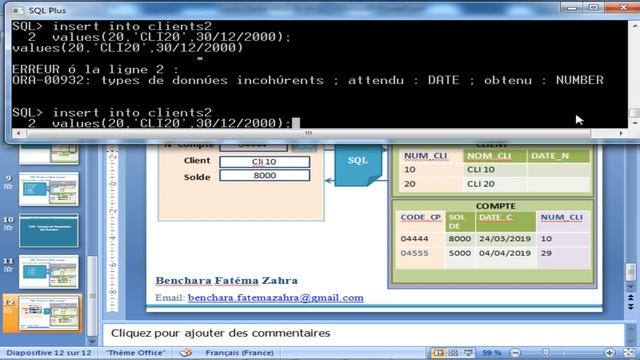Click COMPTE table title

[x=496, y=206]
